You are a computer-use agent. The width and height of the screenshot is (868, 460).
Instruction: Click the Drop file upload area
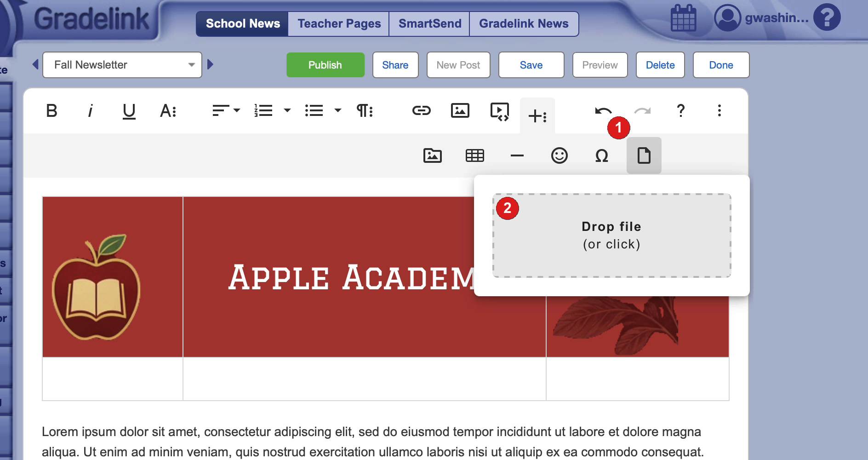pos(612,236)
